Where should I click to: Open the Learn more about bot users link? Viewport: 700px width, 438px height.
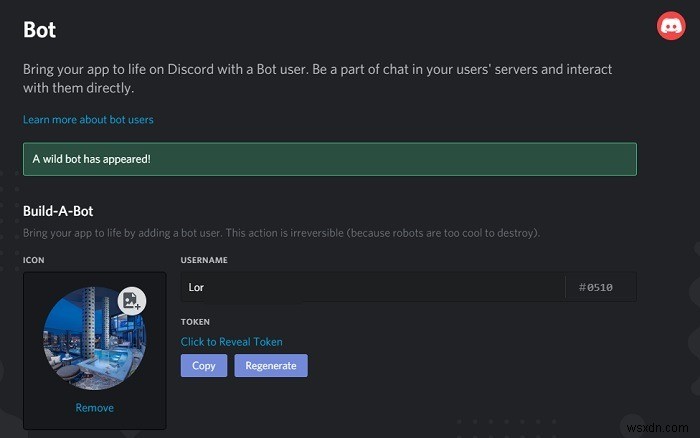pyautogui.click(x=88, y=120)
